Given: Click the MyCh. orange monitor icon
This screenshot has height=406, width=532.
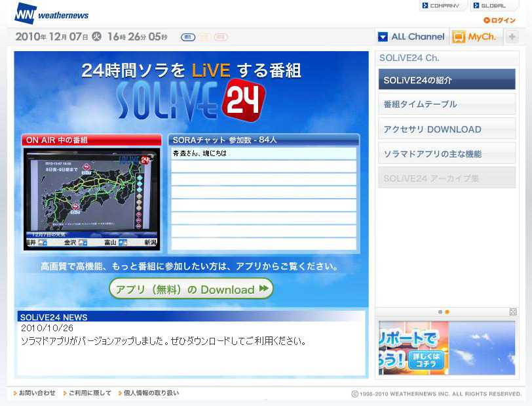Looking at the screenshot, I should point(459,37).
